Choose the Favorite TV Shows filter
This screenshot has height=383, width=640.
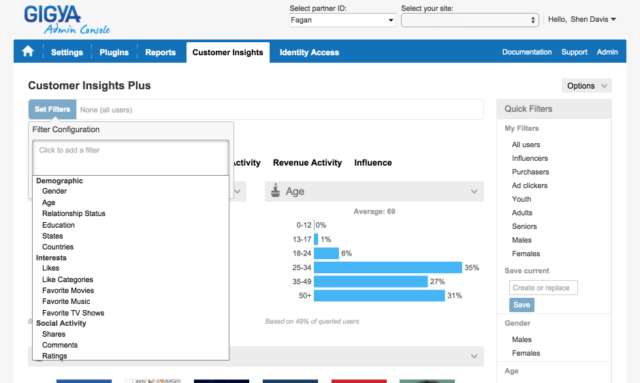tap(73, 313)
